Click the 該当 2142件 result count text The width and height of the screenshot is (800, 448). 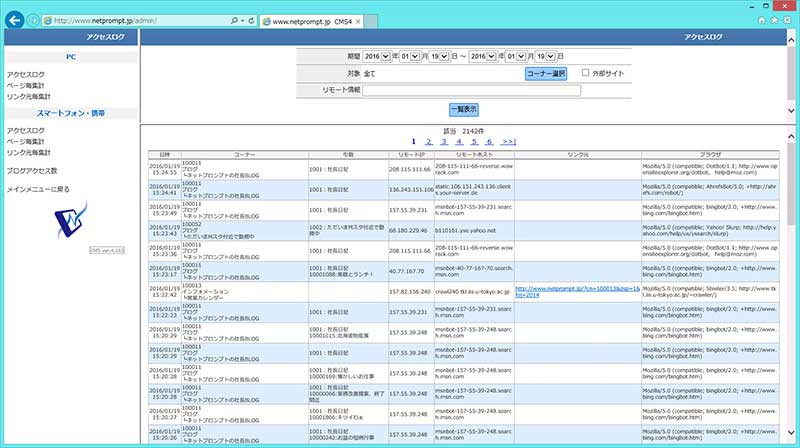click(464, 131)
